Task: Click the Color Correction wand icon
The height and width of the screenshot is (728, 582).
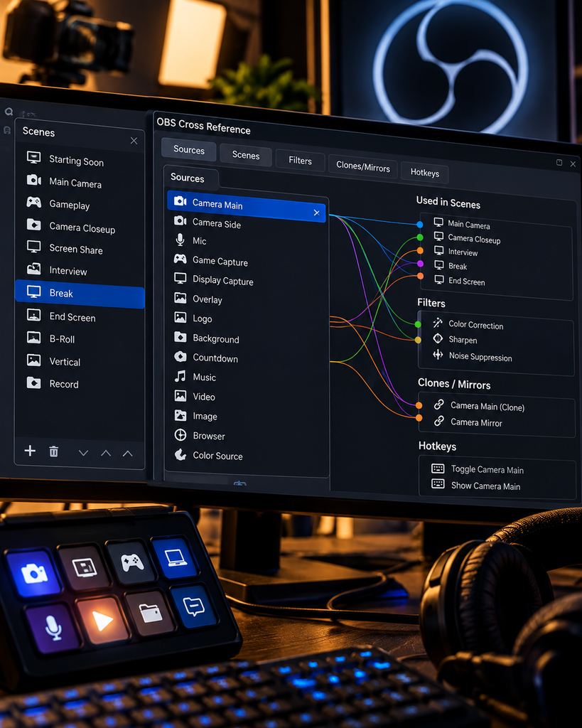Action: click(x=438, y=323)
